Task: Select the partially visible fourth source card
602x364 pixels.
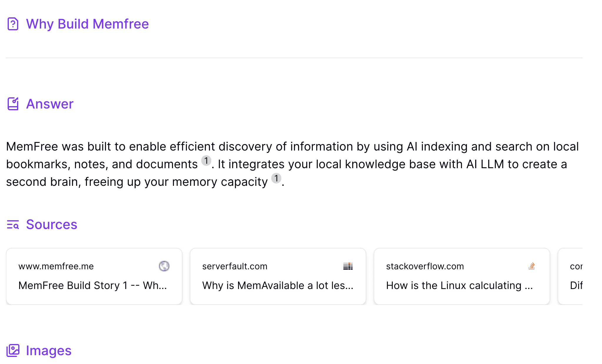Action: [x=571, y=276]
